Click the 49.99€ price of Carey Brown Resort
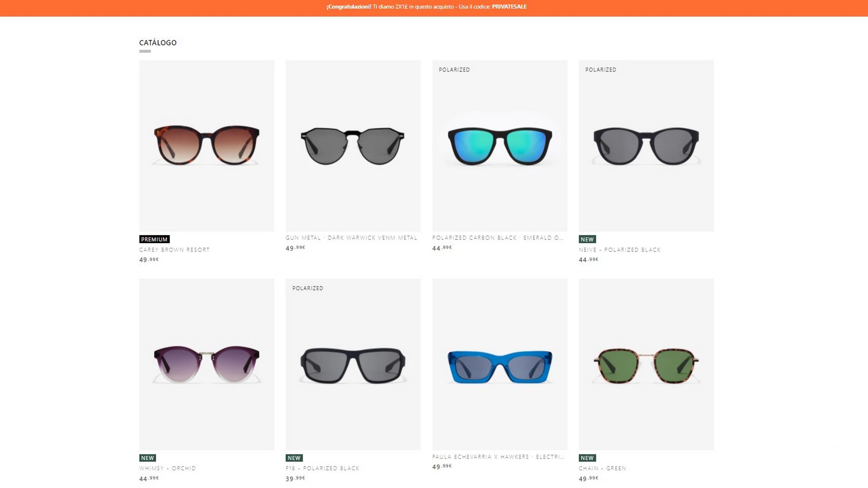Screen dimensions: 868x488 (149, 260)
